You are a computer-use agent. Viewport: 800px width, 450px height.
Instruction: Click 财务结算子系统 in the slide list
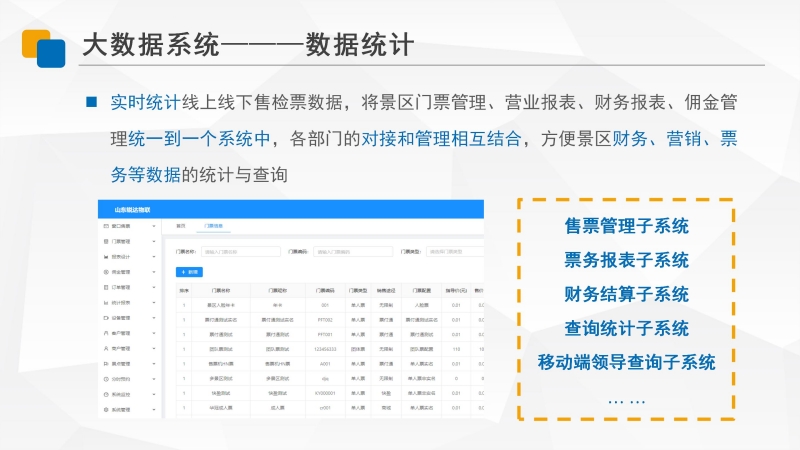pyautogui.click(x=627, y=294)
